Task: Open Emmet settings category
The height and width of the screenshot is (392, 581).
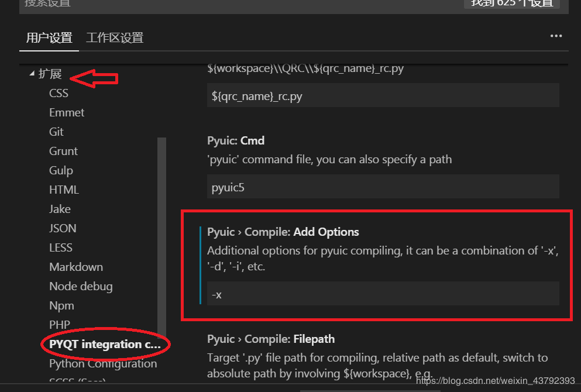Action: pyautogui.click(x=67, y=112)
